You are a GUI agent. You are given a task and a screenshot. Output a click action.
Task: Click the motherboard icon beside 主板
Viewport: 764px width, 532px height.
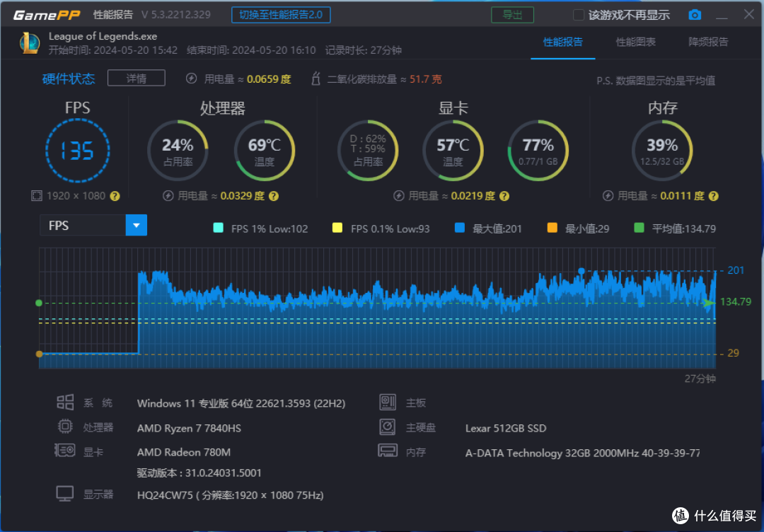[x=388, y=402]
